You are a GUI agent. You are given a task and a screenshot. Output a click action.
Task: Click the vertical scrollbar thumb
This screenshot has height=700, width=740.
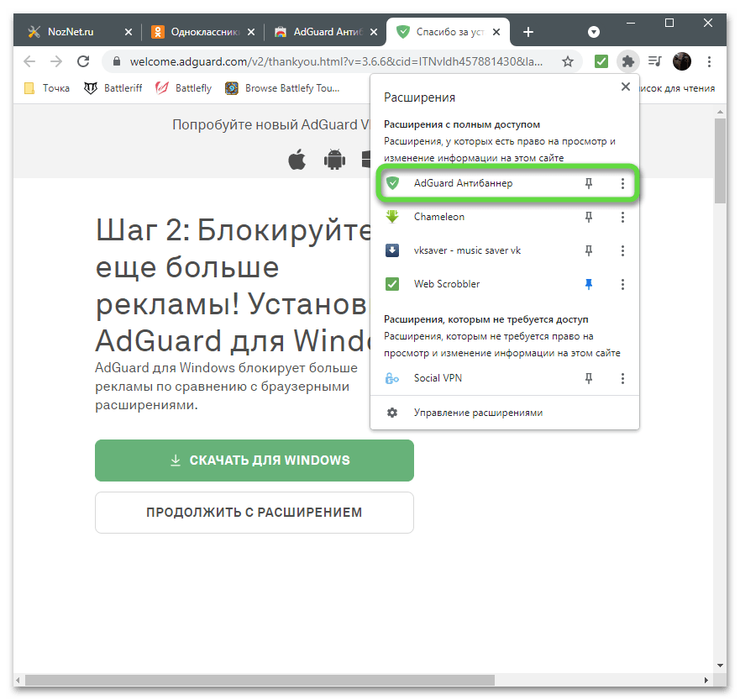click(720, 161)
